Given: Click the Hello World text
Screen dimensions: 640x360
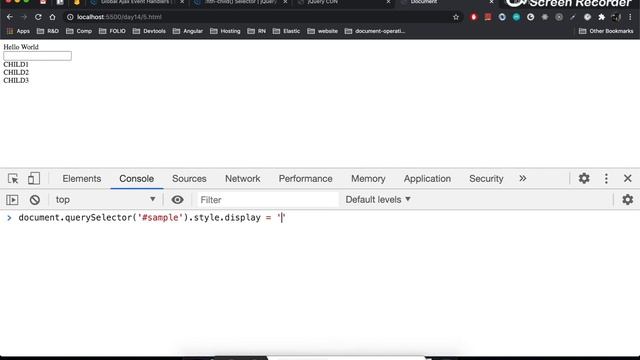Looking at the screenshot, I should (21, 47).
